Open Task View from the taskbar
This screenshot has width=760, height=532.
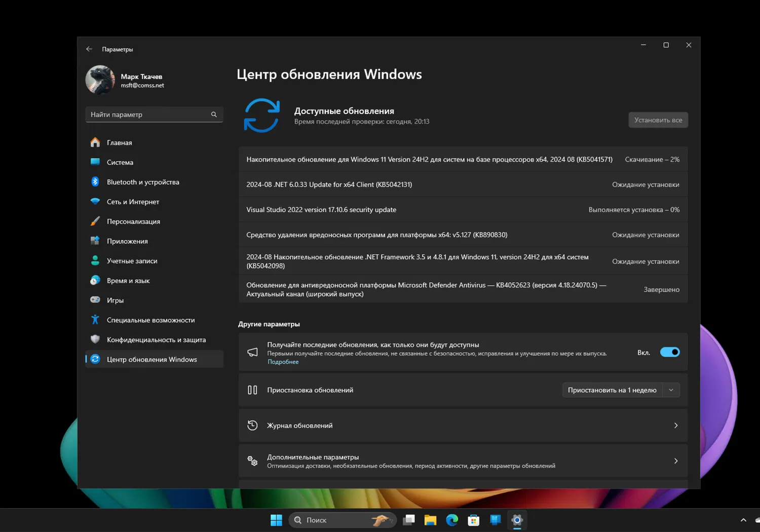click(x=409, y=520)
